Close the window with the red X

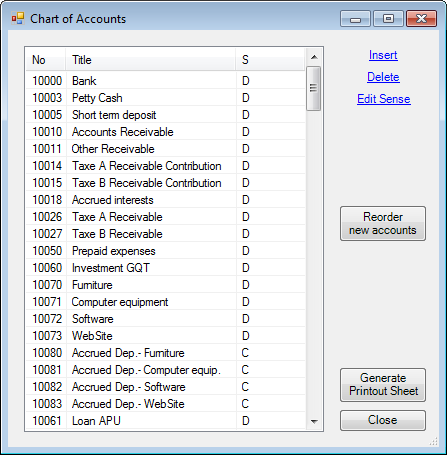[421, 19]
